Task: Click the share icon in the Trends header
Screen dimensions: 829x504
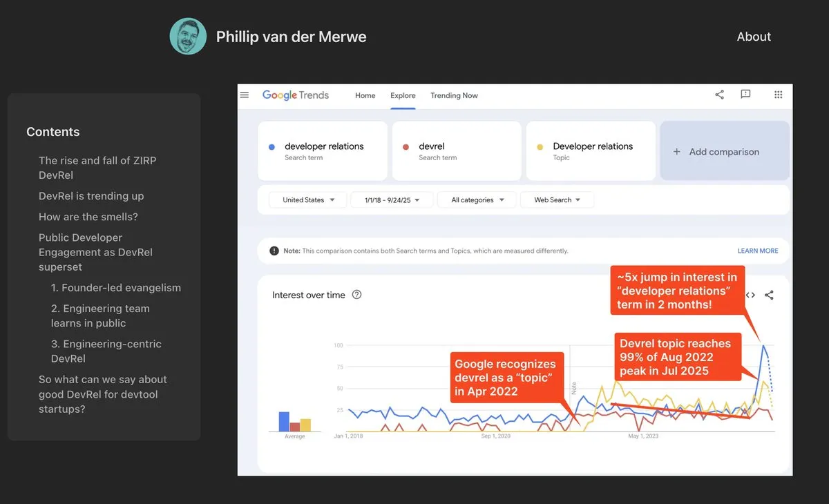Action: (719, 95)
